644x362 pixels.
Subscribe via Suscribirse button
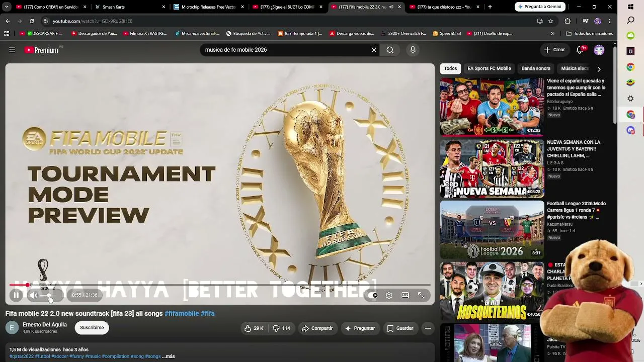92,328
